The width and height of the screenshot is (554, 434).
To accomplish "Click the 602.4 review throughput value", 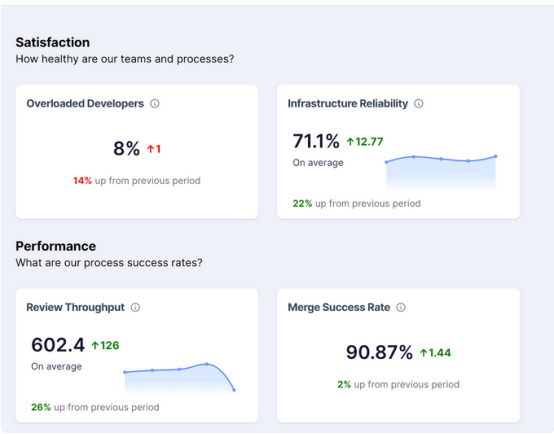I will pyautogui.click(x=58, y=345).
